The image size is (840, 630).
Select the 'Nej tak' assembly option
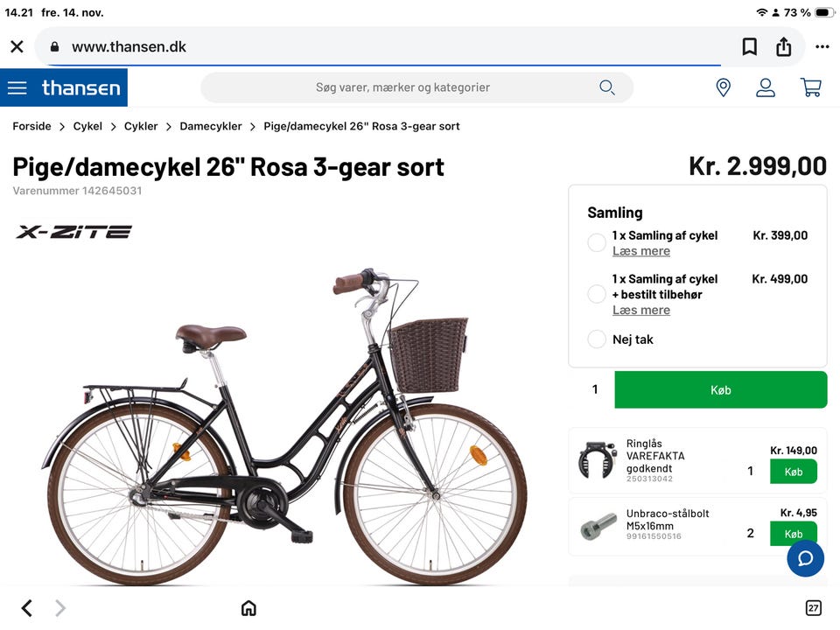[x=597, y=339]
